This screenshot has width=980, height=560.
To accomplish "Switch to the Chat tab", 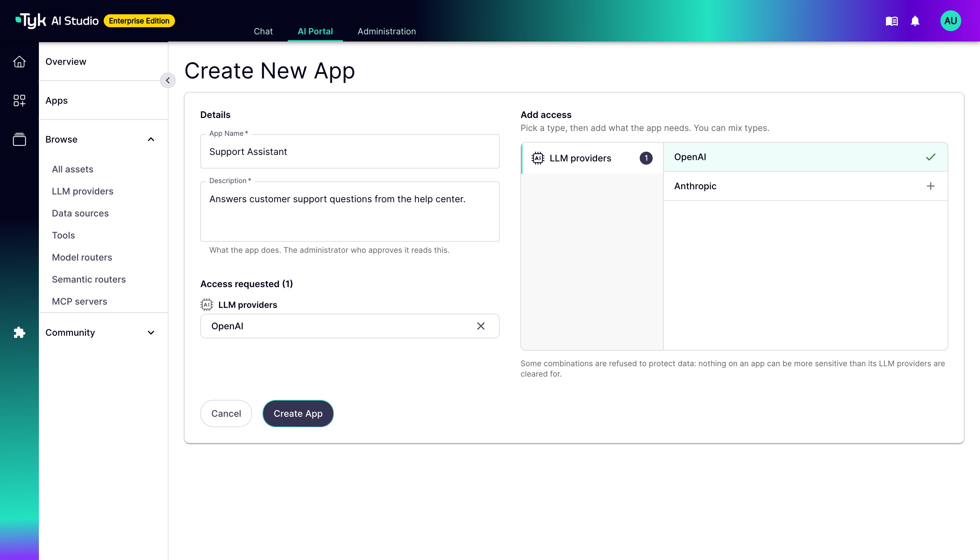I will pyautogui.click(x=263, y=31).
